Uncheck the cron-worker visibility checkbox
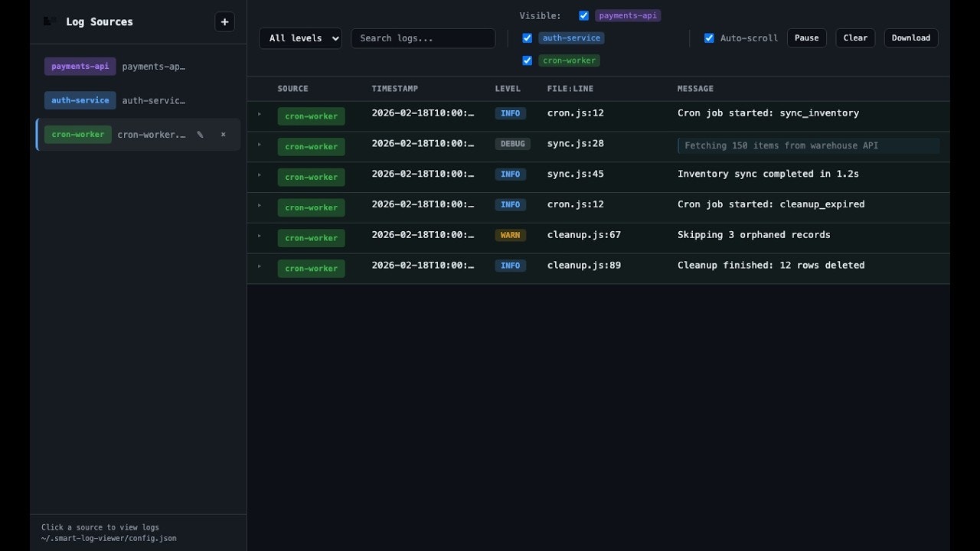Viewport: 980px width, 551px height. click(527, 60)
